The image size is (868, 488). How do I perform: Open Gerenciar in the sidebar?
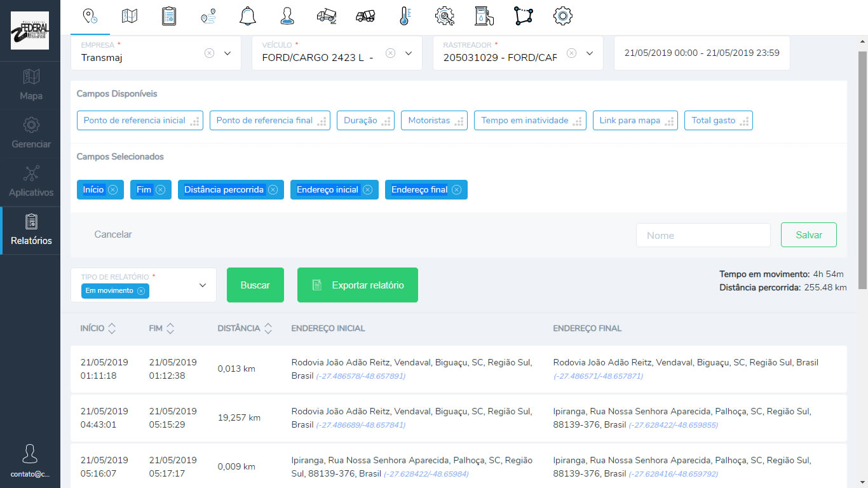click(x=31, y=133)
